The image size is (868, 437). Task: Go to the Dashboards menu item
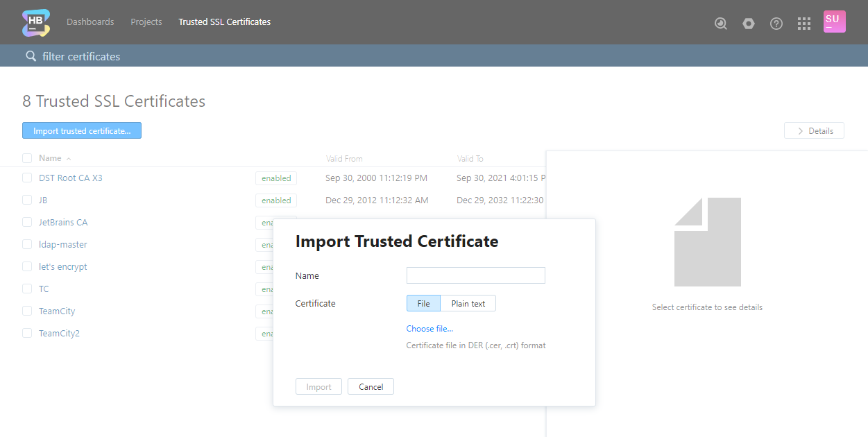[90, 22]
